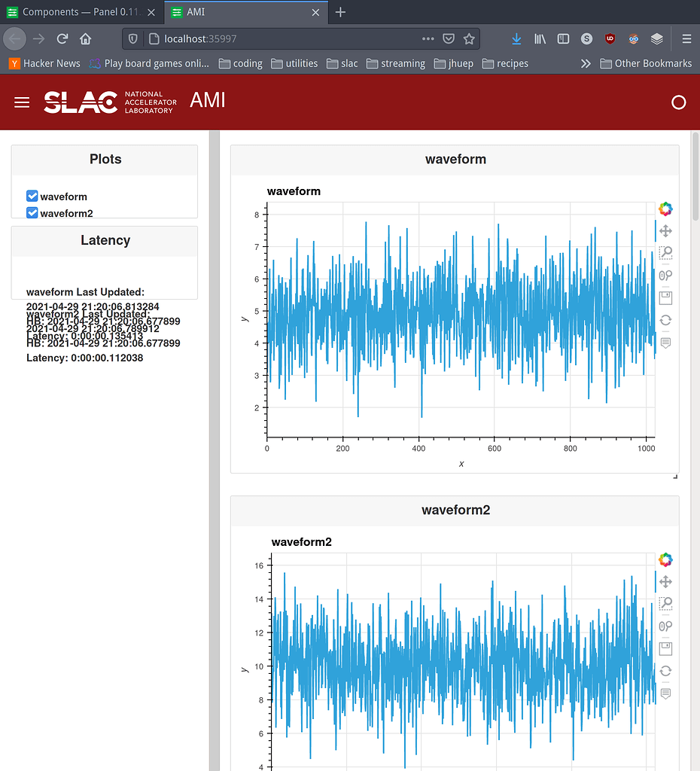
Task: Enable Box Zoom on the waveform2 plot
Action: (x=665, y=603)
